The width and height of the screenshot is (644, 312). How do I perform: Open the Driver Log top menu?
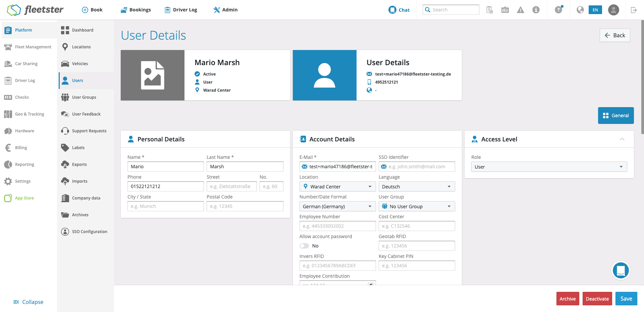pyautogui.click(x=181, y=10)
